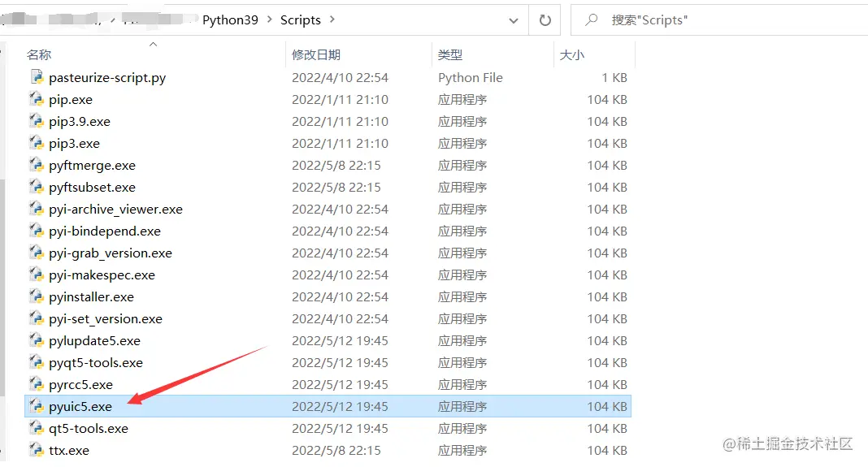868x467 pixels.
Task: Expand the chevron after Python39 in path
Action: (x=270, y=19)
